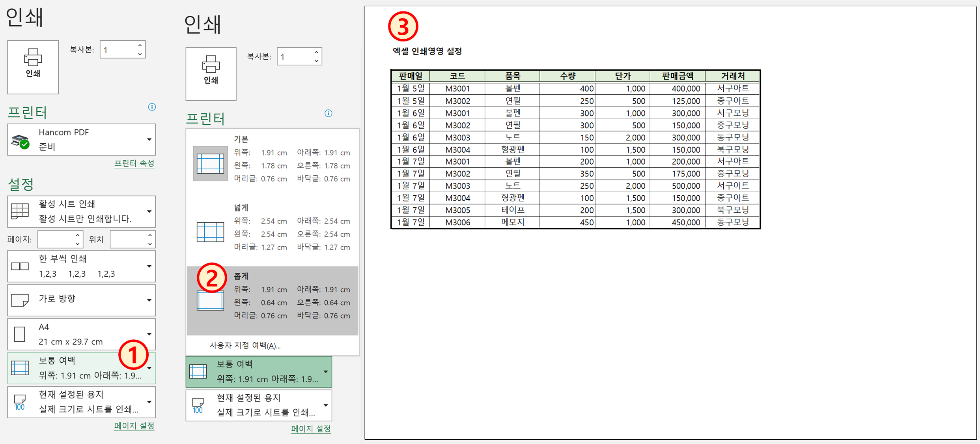This screenshot has height=444, width=980.
Task: Open left 현재 설정된 용지 scaling dropdown
Action: pyautogui.click(x=149, y=402)
